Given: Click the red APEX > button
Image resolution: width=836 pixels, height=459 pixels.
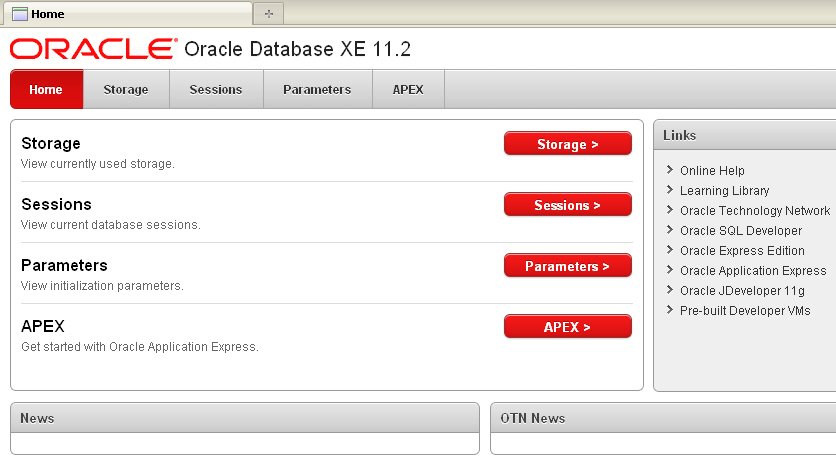Looking at the screenshot, I should pos(568,327).
